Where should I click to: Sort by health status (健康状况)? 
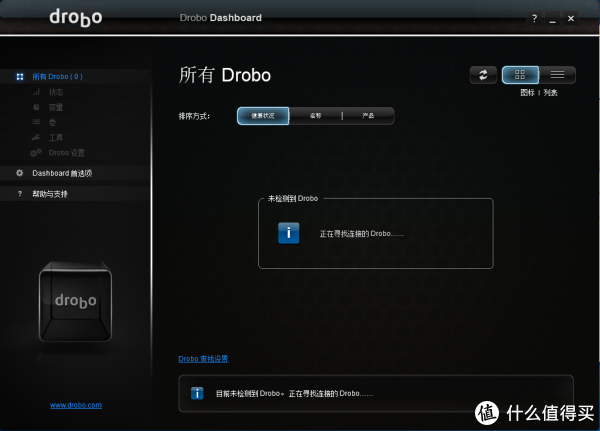coord(263,116)
